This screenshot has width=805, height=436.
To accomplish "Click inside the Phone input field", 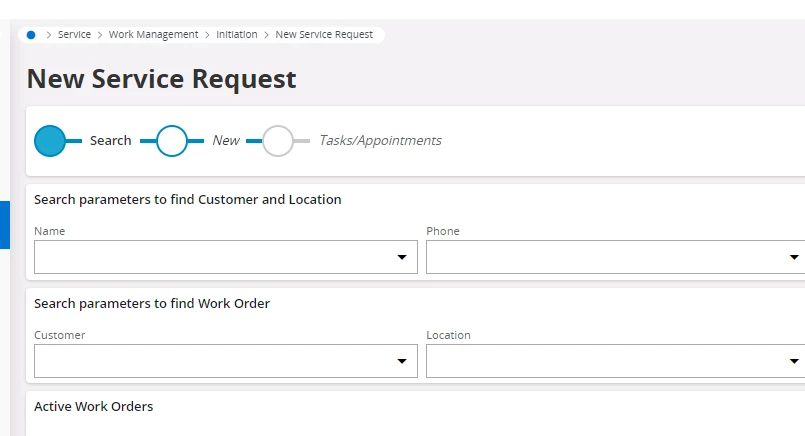I will (616, 257).
